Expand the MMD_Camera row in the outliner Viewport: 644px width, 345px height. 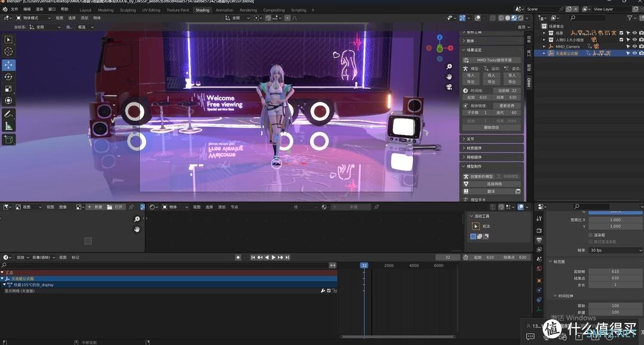544,46
